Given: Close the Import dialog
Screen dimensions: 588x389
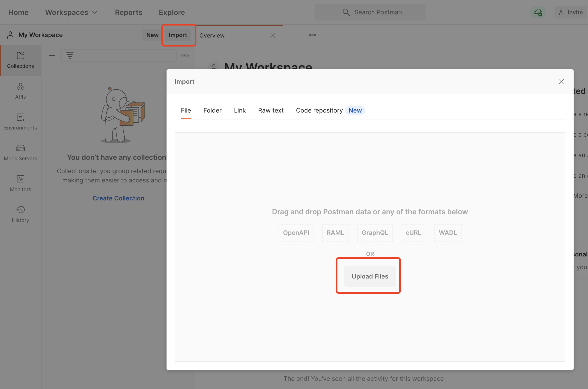Looking at the screenshot, I should 561,82.
